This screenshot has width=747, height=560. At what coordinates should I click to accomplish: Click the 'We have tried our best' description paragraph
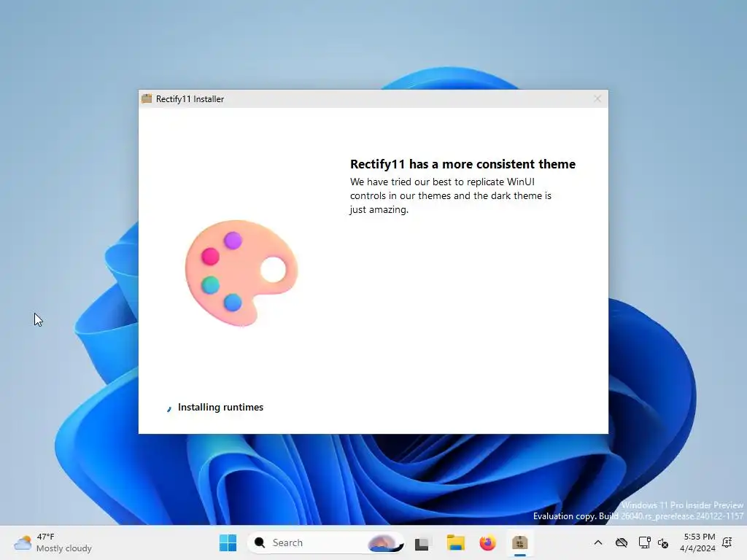[451, 195]
